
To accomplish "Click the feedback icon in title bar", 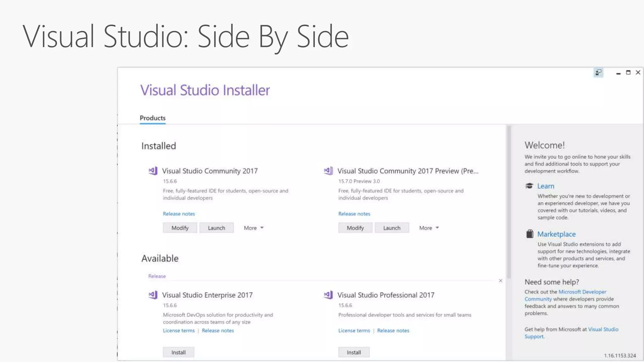I will (x=598, y=73).
